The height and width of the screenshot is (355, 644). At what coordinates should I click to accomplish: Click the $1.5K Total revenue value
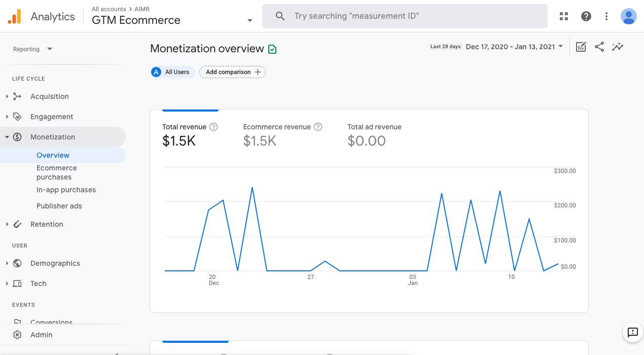(179, 141)
